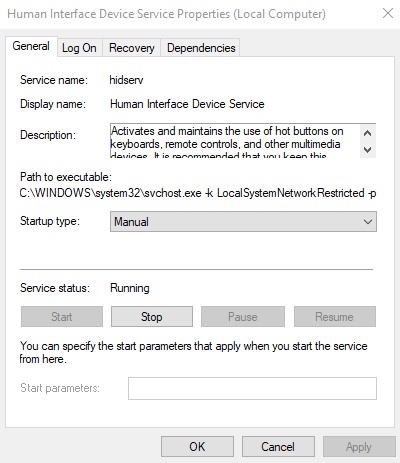
Task: Click the Pause service button
Action: tap(243, 316)
